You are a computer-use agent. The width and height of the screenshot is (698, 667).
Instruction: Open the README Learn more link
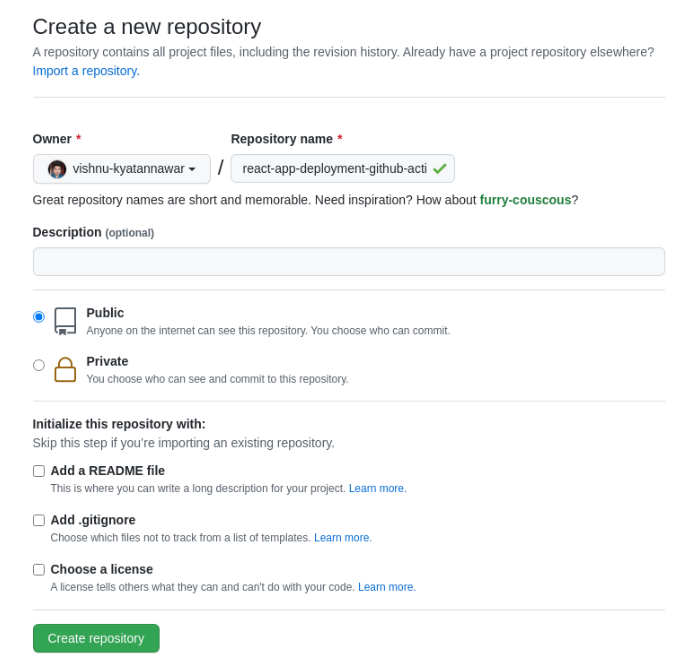pos(377,489)
